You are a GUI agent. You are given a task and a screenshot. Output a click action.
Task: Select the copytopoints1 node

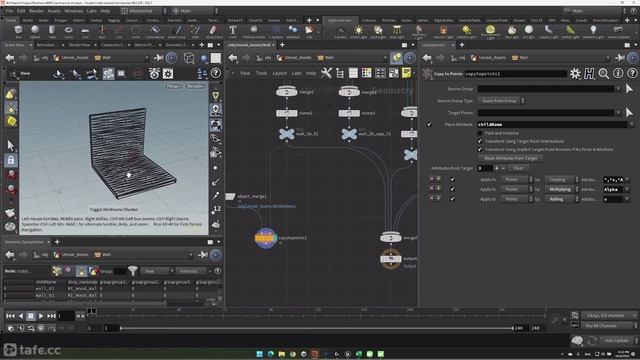coord(266,238)
